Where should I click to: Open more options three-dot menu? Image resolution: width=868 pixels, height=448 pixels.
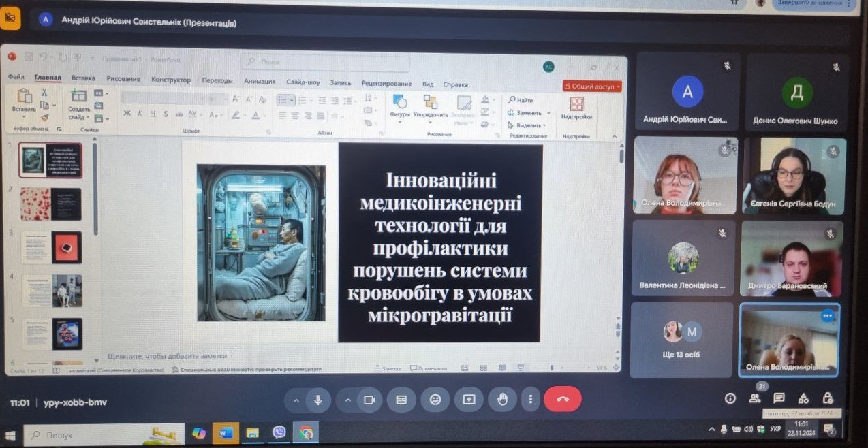pyautogui.click(x=530, y=400)
